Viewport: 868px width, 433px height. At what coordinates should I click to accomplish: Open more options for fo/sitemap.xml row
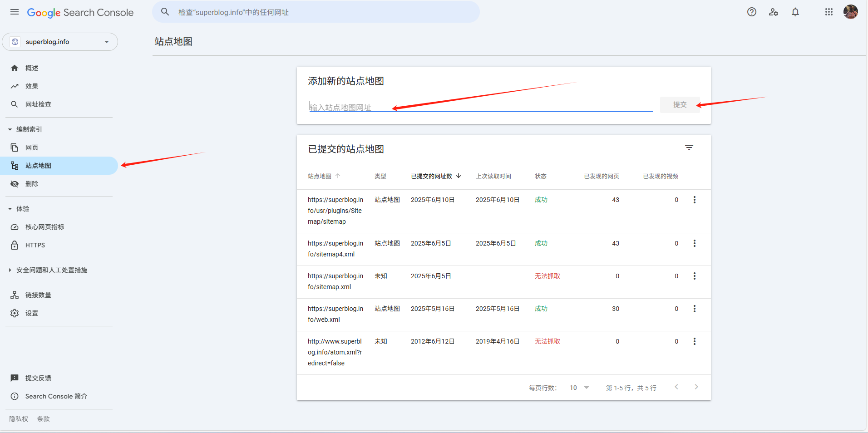pyautogui.click(x=694, y=276)
